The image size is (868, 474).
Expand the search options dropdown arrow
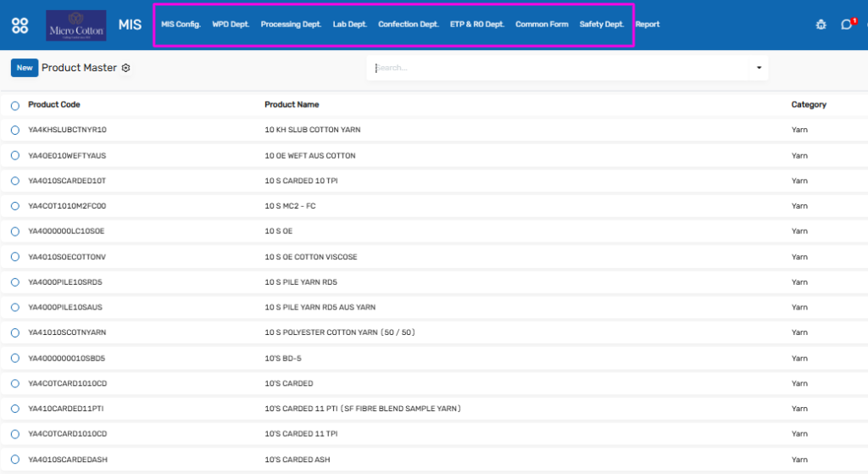click(759, 68)
